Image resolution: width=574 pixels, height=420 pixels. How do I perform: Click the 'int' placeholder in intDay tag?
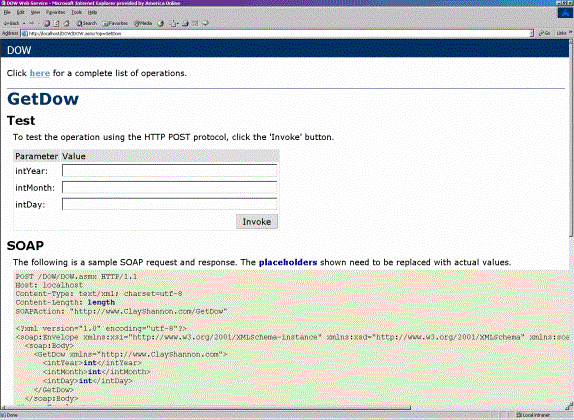(86, 381)
